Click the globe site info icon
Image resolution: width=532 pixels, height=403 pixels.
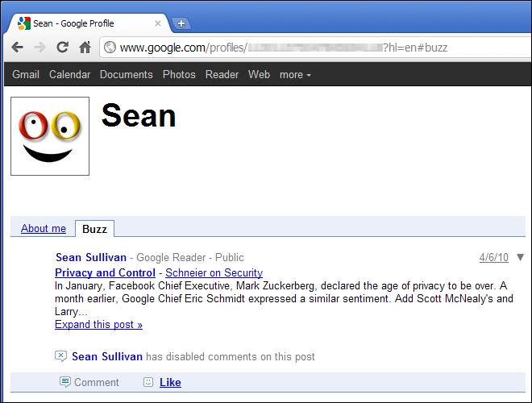110,48
